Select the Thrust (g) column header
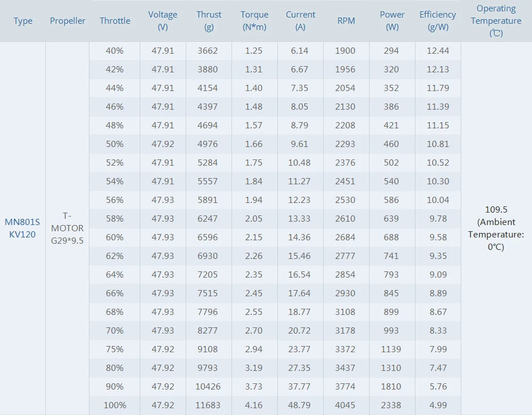 click(x=209, y=21)
